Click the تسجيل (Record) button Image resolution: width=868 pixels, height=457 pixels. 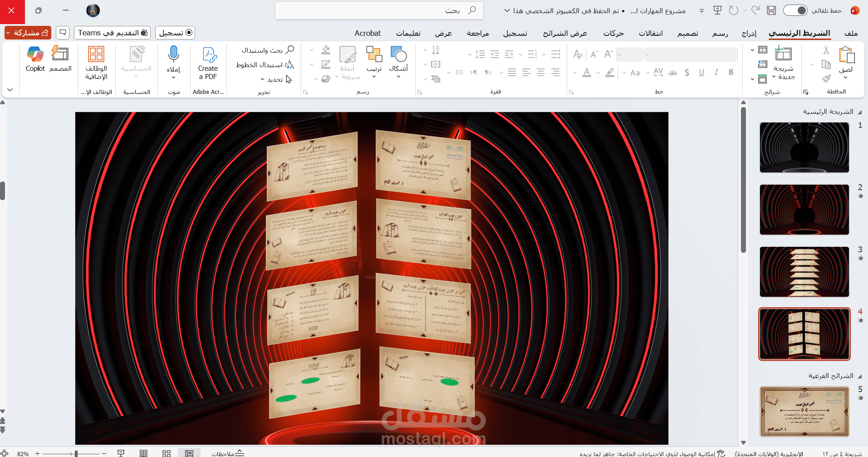(x=175, y=33)
